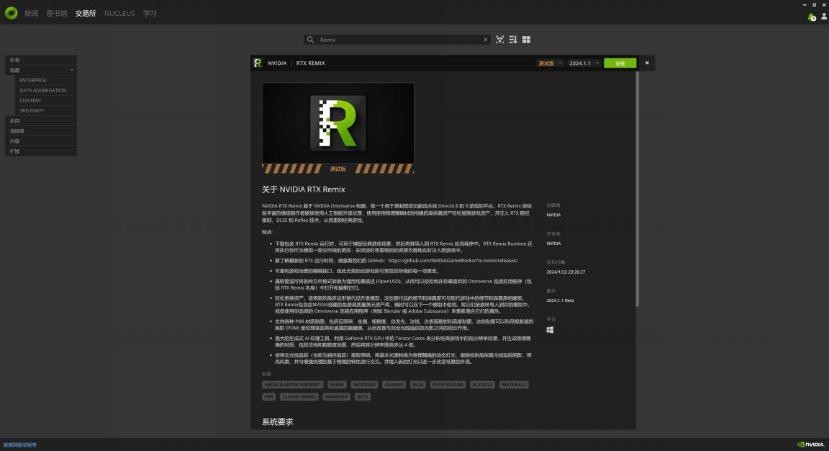Click the sort order icon
Viewport: 829px width, 451px height.
pos(513,40)
